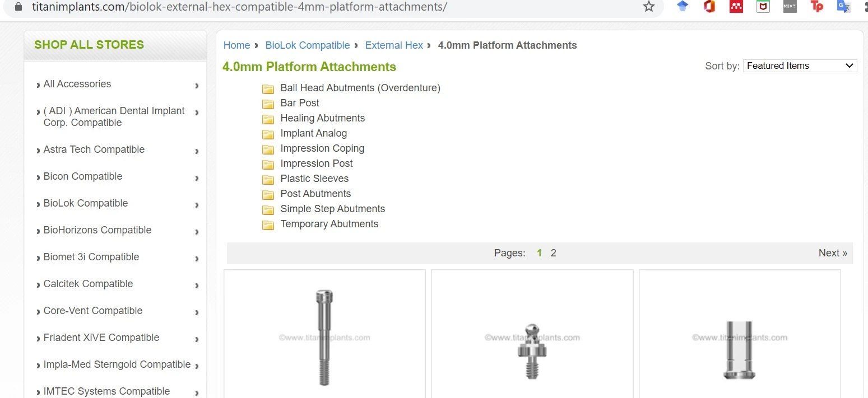Open All Accessories in sidebar menu
The width and height of the screenshot is (868, 398).
click(77, 84)
